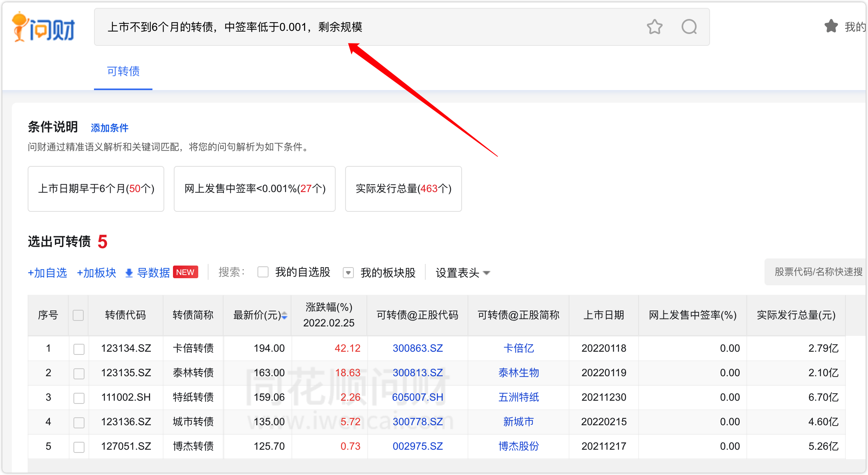Click the magnifier search icon
This screenshot has height=475, width=868.
pos(689,27)
